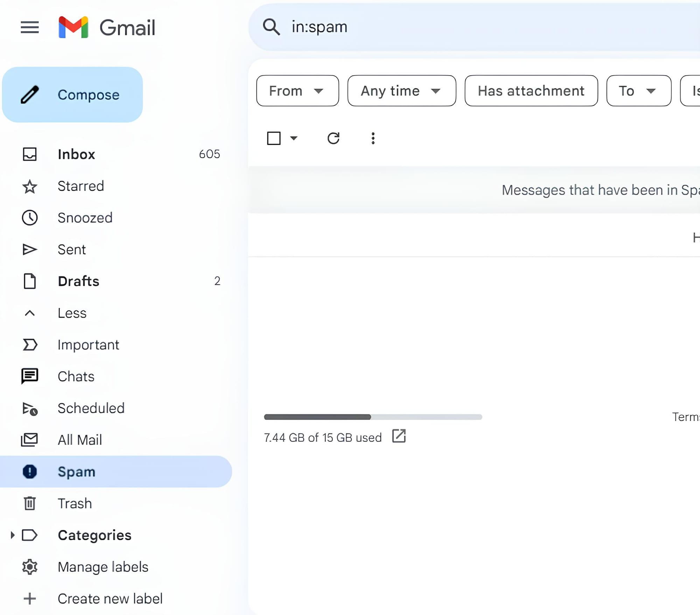This screenshot has width=700, height=615.
Task: Expand the Categories section
Action: click(13, 535)
